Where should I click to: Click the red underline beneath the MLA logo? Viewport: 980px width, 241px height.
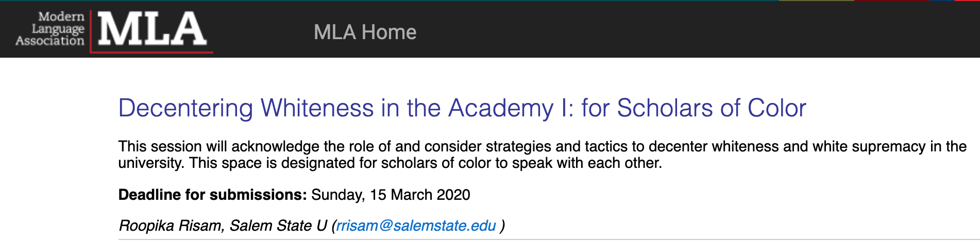[151, 52]
